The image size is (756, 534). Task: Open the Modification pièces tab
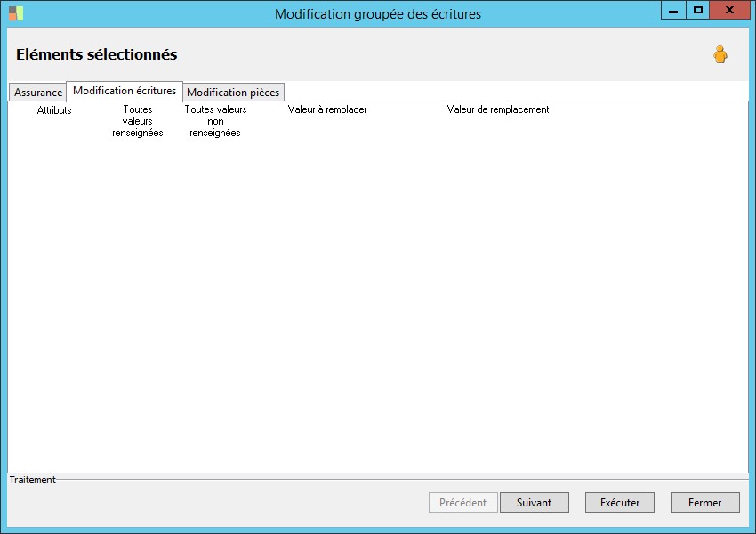tap(233, 93)
